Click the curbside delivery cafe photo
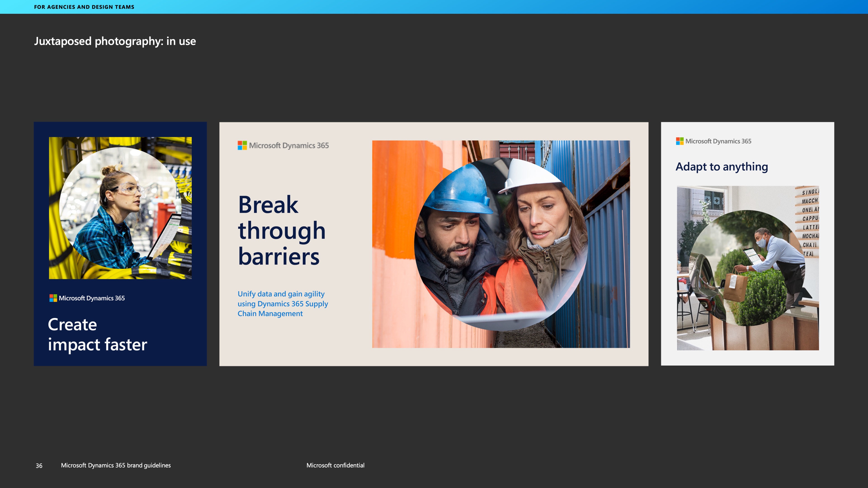Viewport: 868px width, 488px height. pyautogui.click(x=748, y=268)
